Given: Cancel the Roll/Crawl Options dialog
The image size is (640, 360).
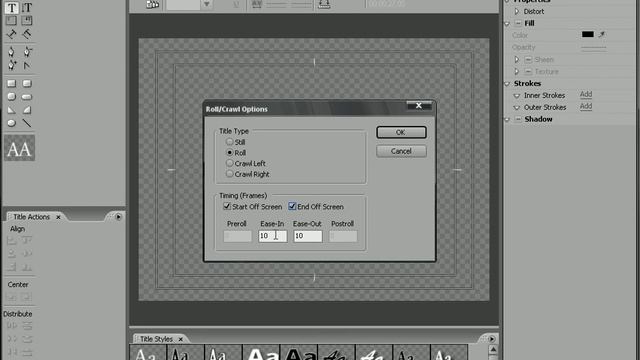Looking at the screenshot, I should (x=401, y=151).
